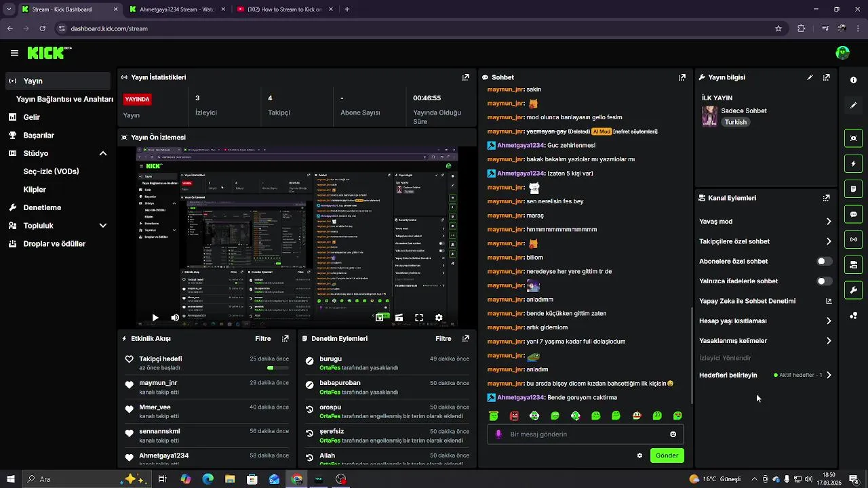Toggle Yalnızca ifadelerle sohbet switch
The height and width of the screenshot is (488, 868).
(x=824, y=281)
